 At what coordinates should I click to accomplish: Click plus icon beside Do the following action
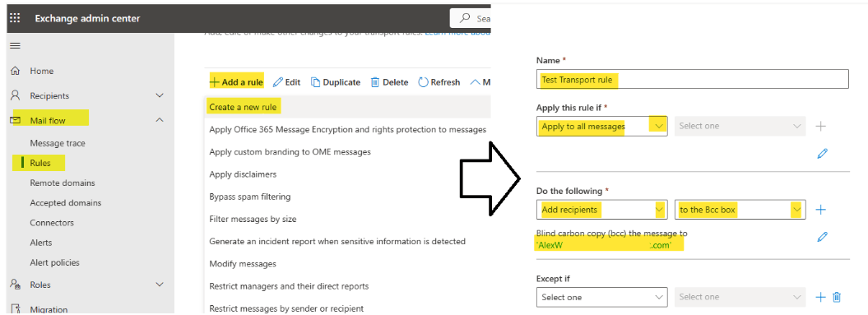pos(821,210)
